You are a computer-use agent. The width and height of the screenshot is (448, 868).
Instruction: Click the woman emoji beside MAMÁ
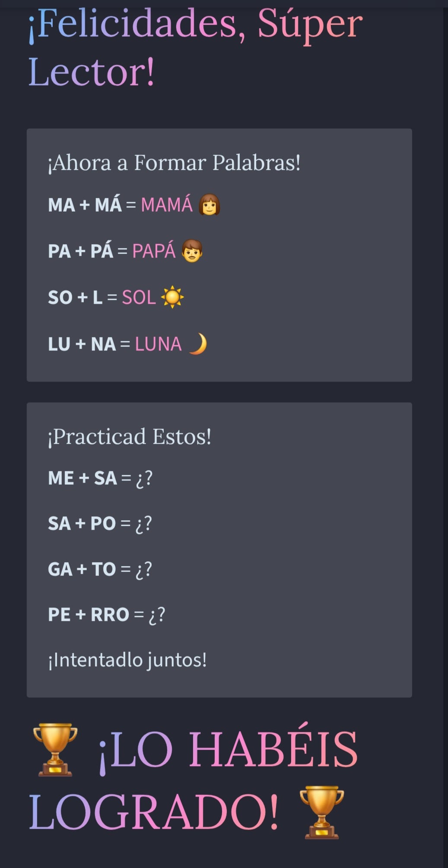click(209, 205)
